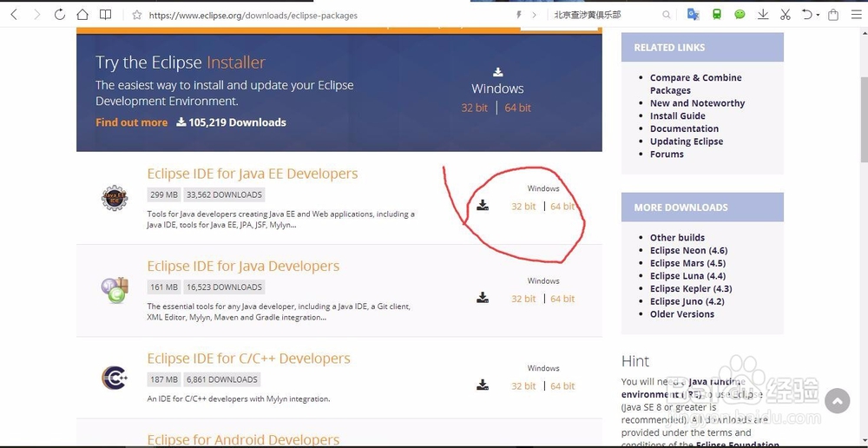Open the translate extension icon

tap(693, 15)
